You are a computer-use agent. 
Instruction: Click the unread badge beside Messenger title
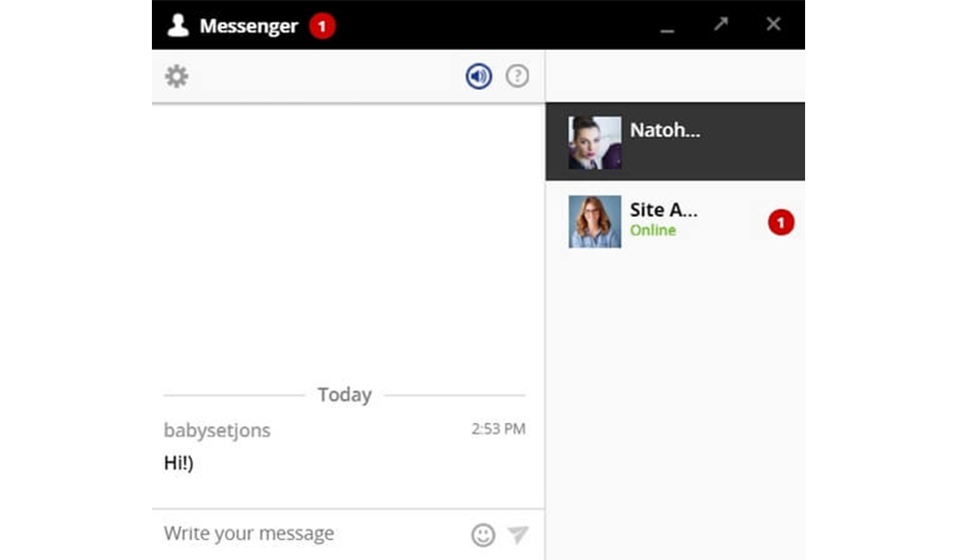(322, 26)
